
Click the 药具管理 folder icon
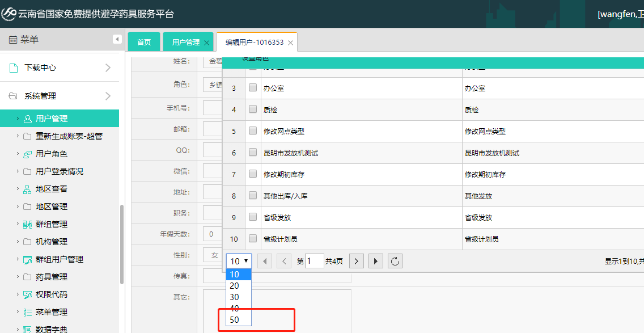pyautogui.click(x=28, y=277)
